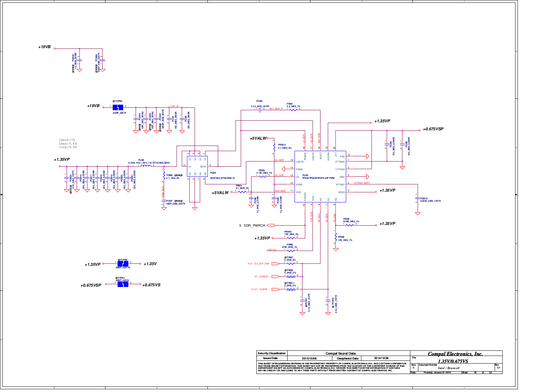Image resolution: width=555 pixels, height=392 pixels.
Task: Click the +0.675VSP power net label
Action: [433, 129]
